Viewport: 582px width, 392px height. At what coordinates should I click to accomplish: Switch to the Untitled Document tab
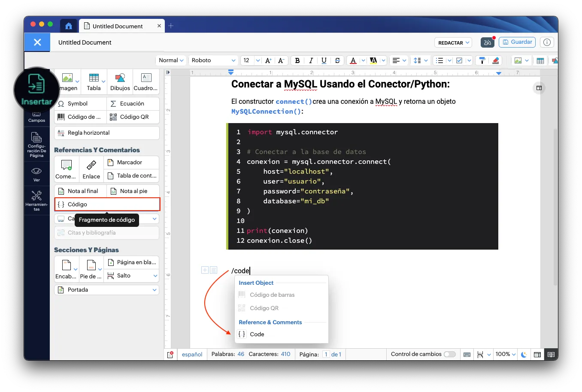118,26
